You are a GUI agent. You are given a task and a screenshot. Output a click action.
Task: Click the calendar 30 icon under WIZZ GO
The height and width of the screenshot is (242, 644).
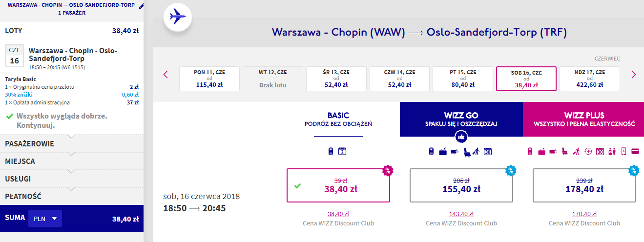click(x=487, y=151)
